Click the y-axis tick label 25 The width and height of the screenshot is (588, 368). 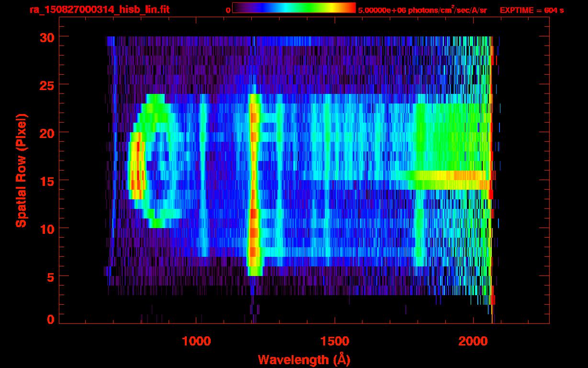[x=47, y=85]
